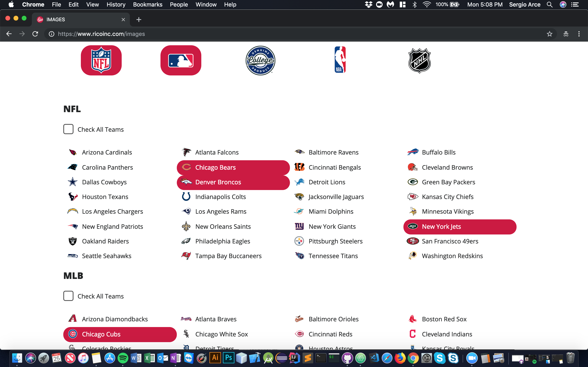588x367 pixels.
Task: Select the Green Bay Packers team
Action: point(448,182)
